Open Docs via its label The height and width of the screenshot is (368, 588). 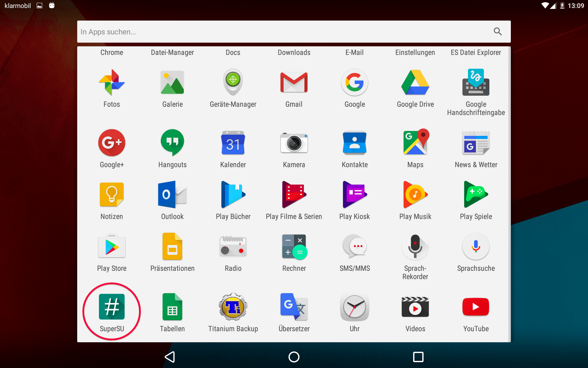[x=233, y=52]
